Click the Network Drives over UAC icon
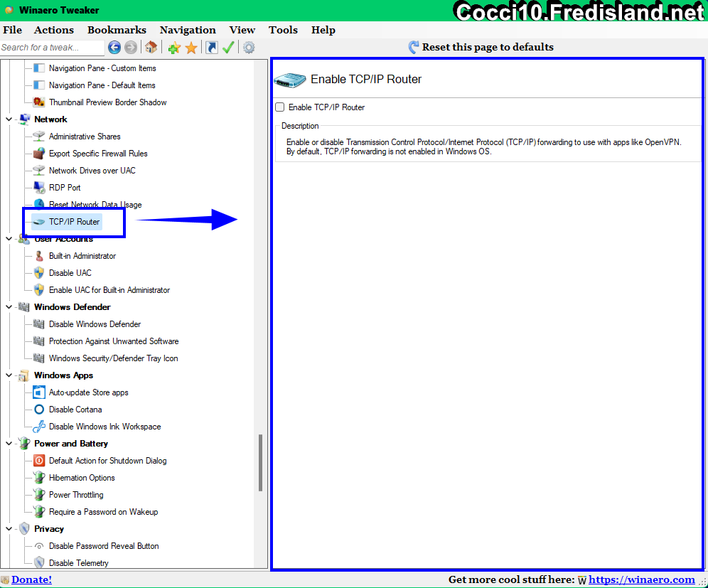This screenshot has width=708, height=588. [39, 171]
